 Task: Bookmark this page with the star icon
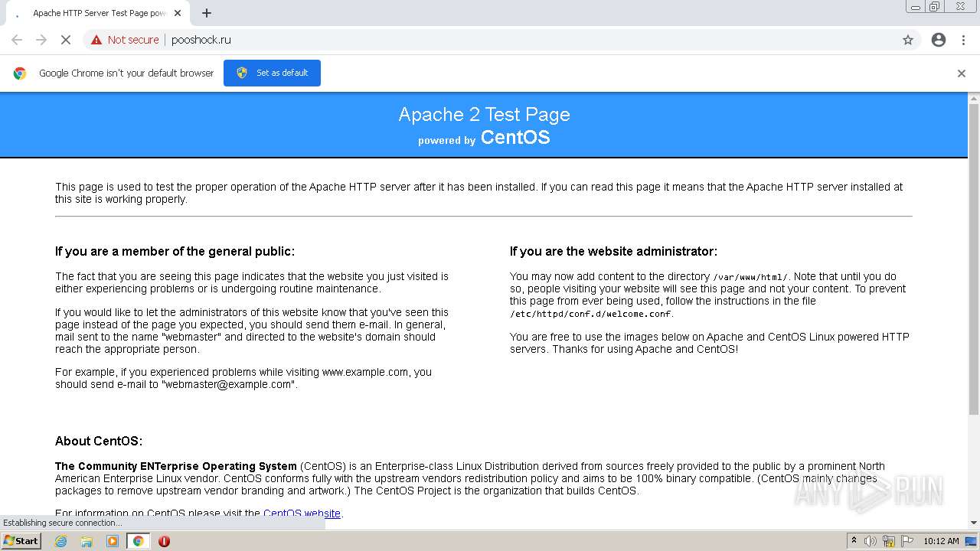(908, 40)
